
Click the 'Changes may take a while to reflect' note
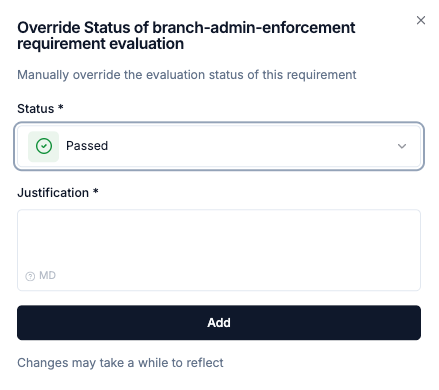tap(120, 363)
